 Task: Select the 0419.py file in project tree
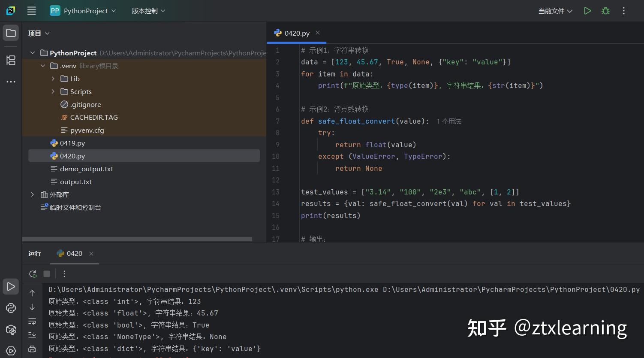(x=72, y=143)
